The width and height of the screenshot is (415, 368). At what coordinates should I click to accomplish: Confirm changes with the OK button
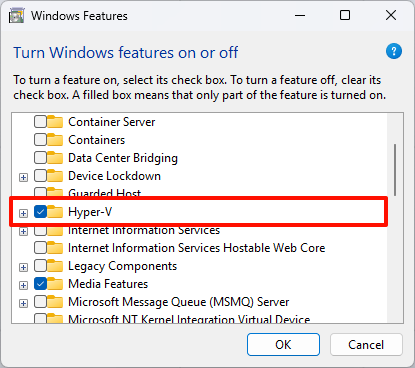pyautogui.click(x=283, y=344)
